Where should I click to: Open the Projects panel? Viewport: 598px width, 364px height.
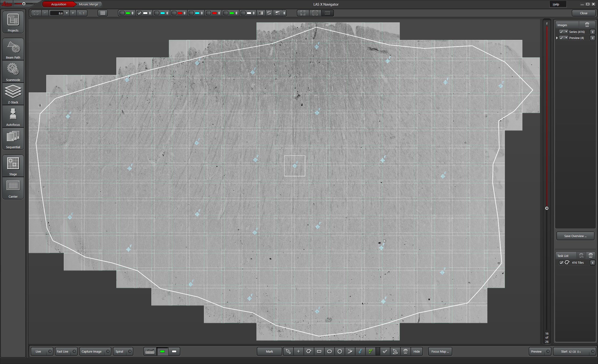pos(13,22)
